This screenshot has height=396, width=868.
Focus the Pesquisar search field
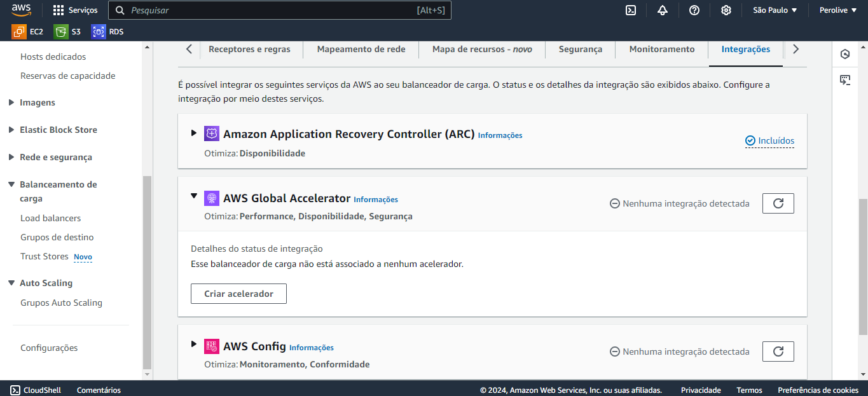pyautogui.click(x=280, y=10)
